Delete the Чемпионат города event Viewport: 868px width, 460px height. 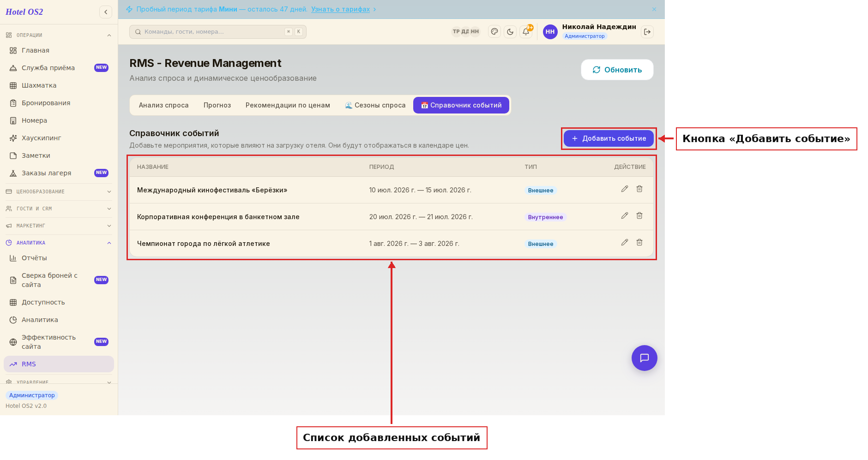pyautogui.click(x=639, y=243)
